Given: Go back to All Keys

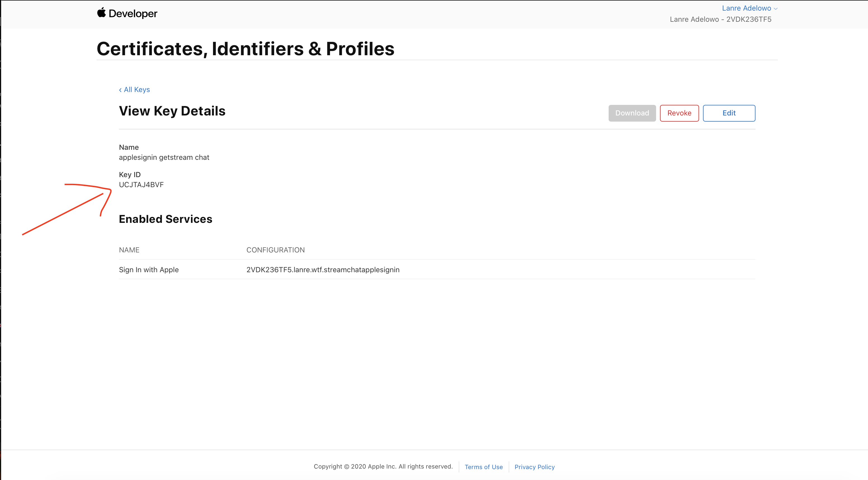Looking at the screenshot, I should [x=135, y=90].
